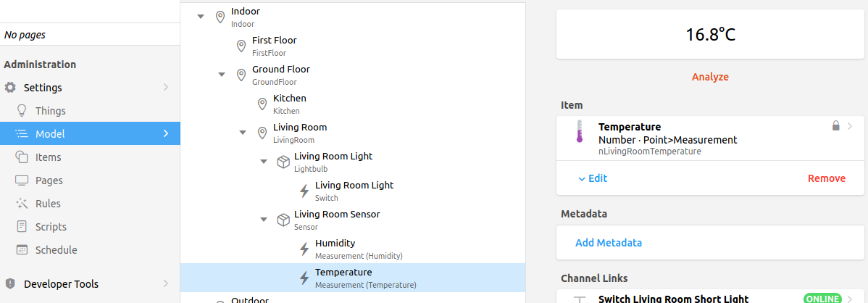Image resolution: width=868 pixels, height=303 pixels.
Task: Open the Items menu entry
Action: pyautogui.click(x=48, y=157)
